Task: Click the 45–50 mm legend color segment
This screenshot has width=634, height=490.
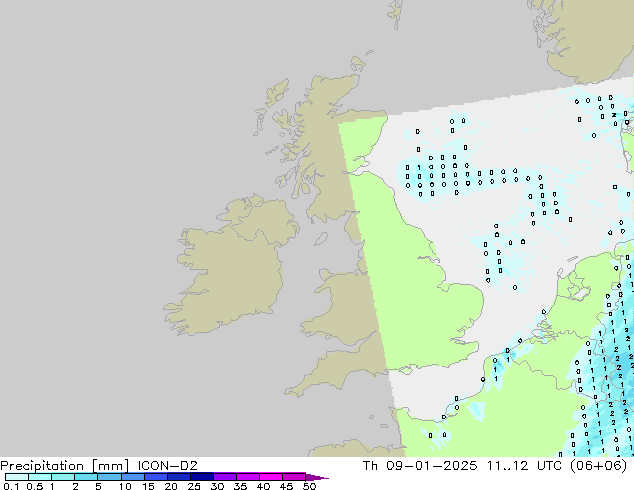Action: coord(294,477)
